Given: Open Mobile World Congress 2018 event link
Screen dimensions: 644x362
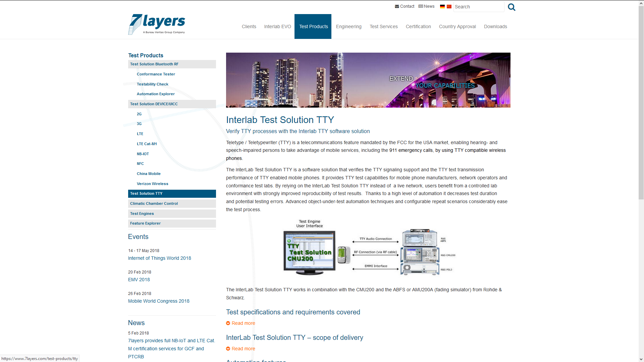Looking at the screenshot, I should tap(159, 301).
